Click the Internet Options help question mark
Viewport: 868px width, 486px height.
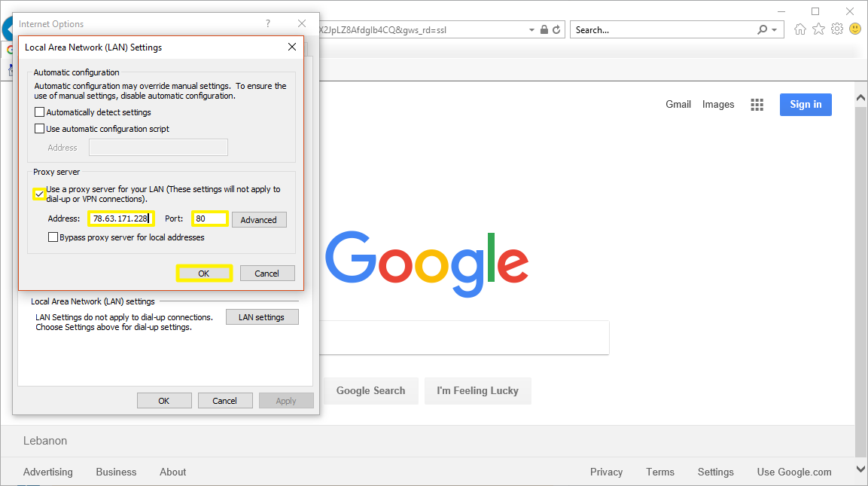(268, 23)
